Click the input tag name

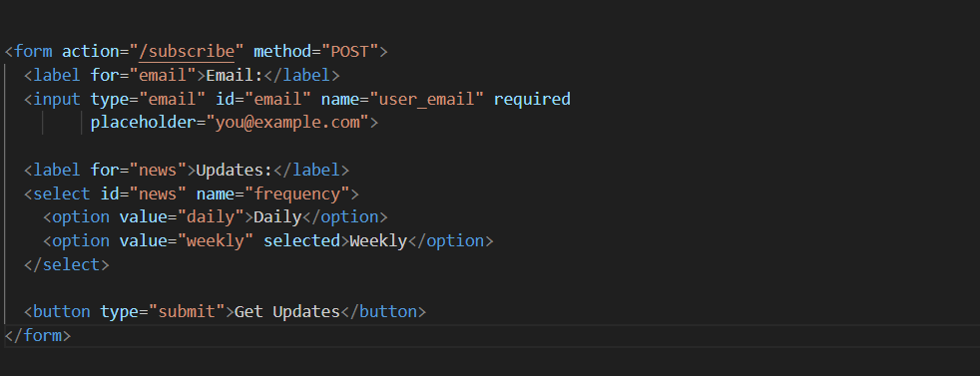(x=57, y=99)
